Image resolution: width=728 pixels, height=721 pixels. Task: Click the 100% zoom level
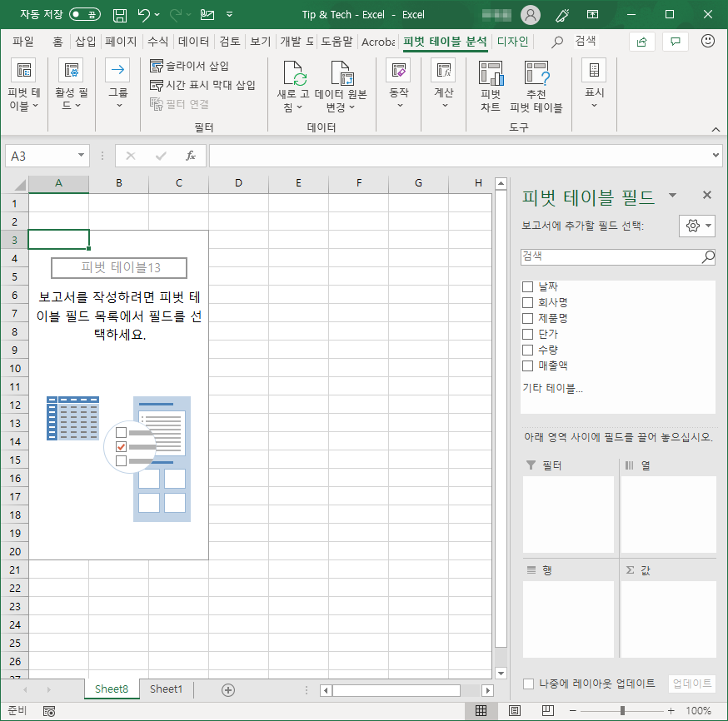pyautogui.click(x=698, y=711)
